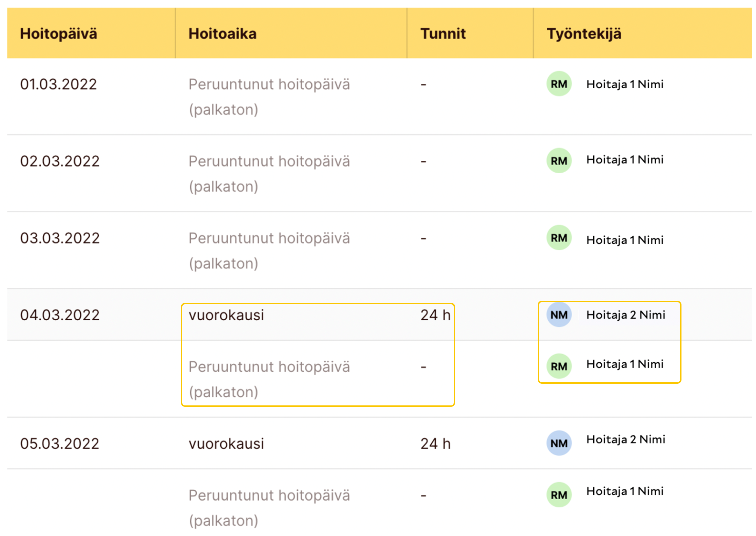Open Hoitaja 2 Nimi on 05.03.2022
Image resolution: width=756 pixels, height=536 pixels.
[x=626, y=439]
